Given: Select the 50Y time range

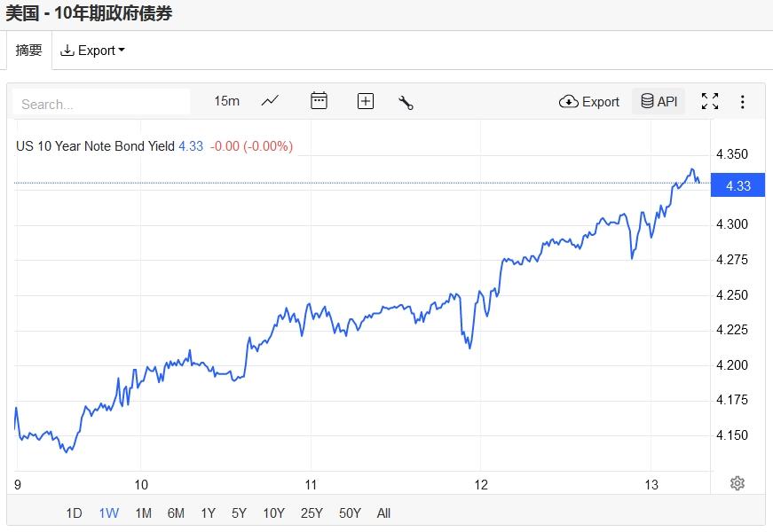Looking at the screenshot, I should pos(350,512).
